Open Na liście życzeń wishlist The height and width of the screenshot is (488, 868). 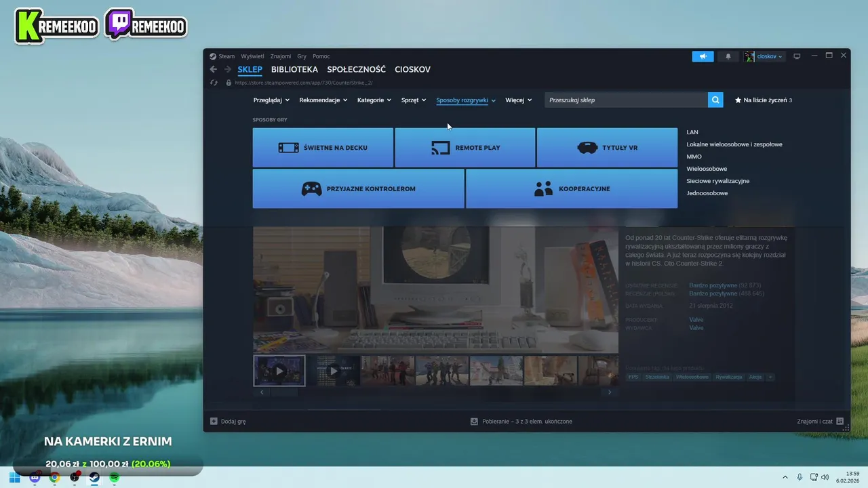tap(764, 100)
